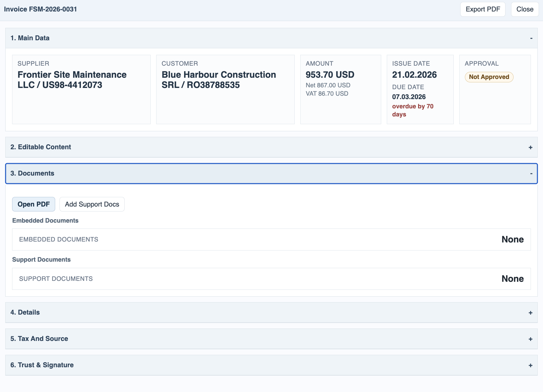The height and width of the screenshot is (392, 543).
Task: Expand the 6. Trust & Signature section
Action: click(271, 365)
